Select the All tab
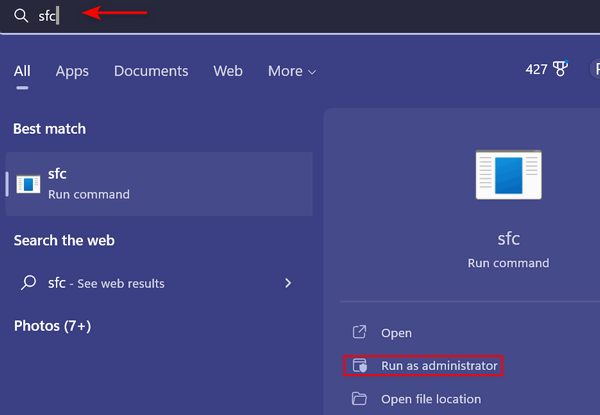The height and width of the screenshot is (415, 600). click(x=22, y=71)
